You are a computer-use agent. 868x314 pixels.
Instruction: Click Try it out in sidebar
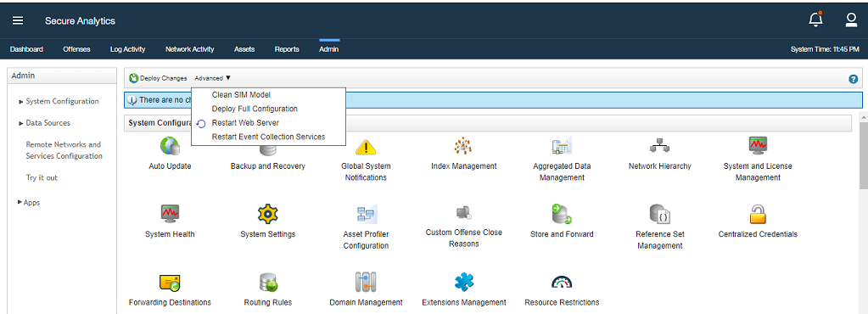42,177
